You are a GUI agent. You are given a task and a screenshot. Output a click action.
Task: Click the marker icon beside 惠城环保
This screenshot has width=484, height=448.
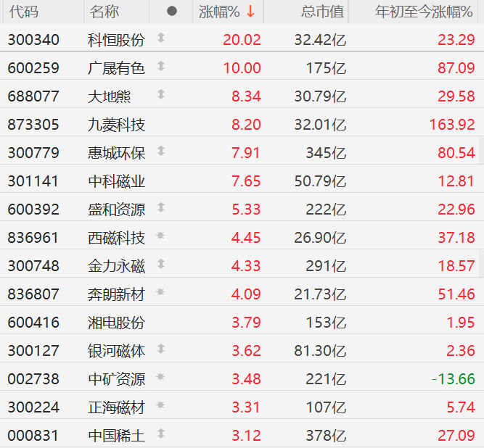coord(161,151)
